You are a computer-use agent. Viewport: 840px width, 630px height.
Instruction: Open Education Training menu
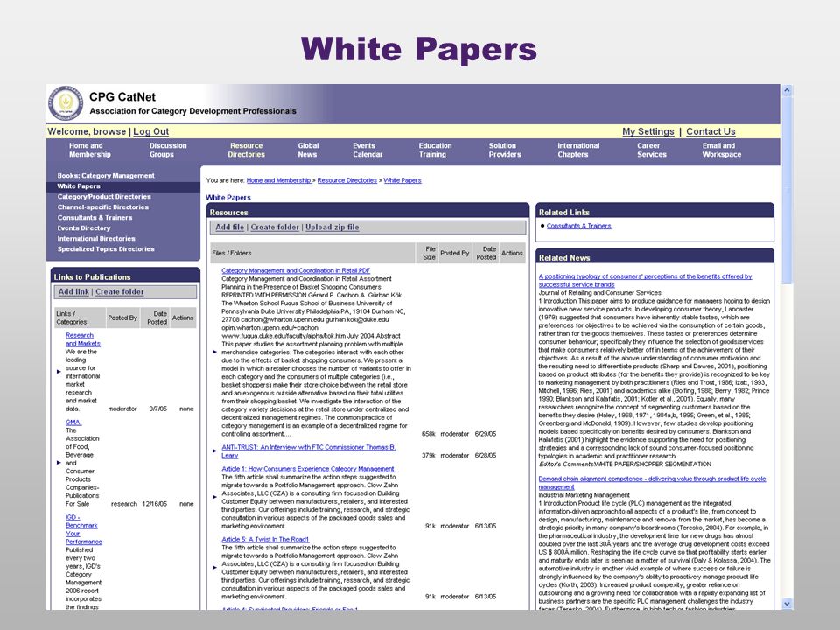tap(435, 150)
